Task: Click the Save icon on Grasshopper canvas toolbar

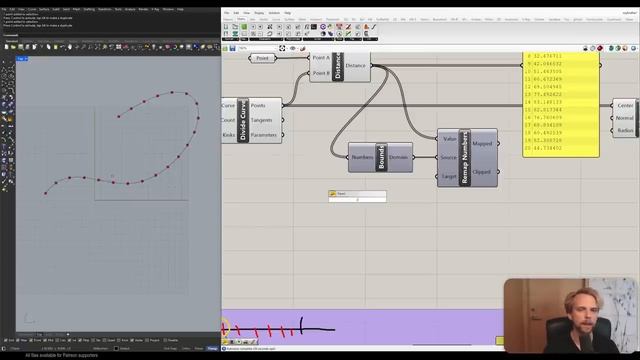Action: point(232,49)
